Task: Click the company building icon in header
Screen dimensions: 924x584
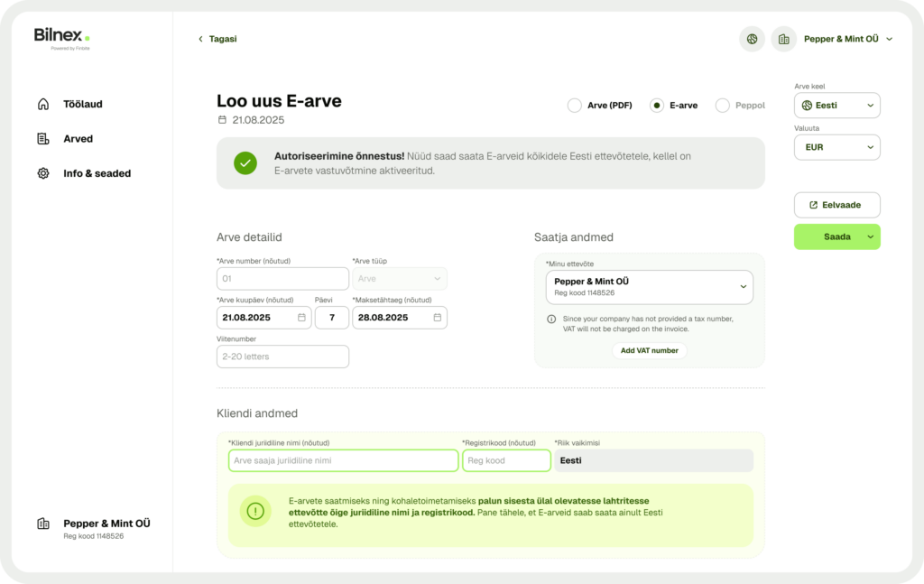Action: 783,39
